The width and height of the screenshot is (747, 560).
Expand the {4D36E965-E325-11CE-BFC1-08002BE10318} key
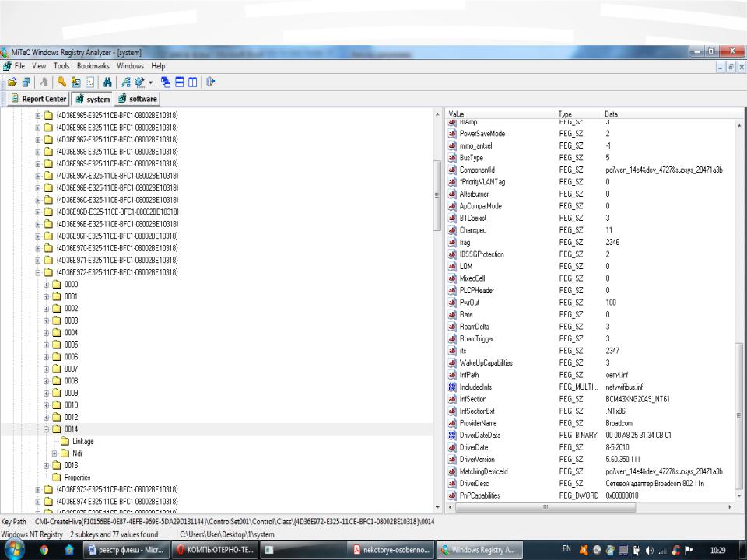tap(37, 115)
